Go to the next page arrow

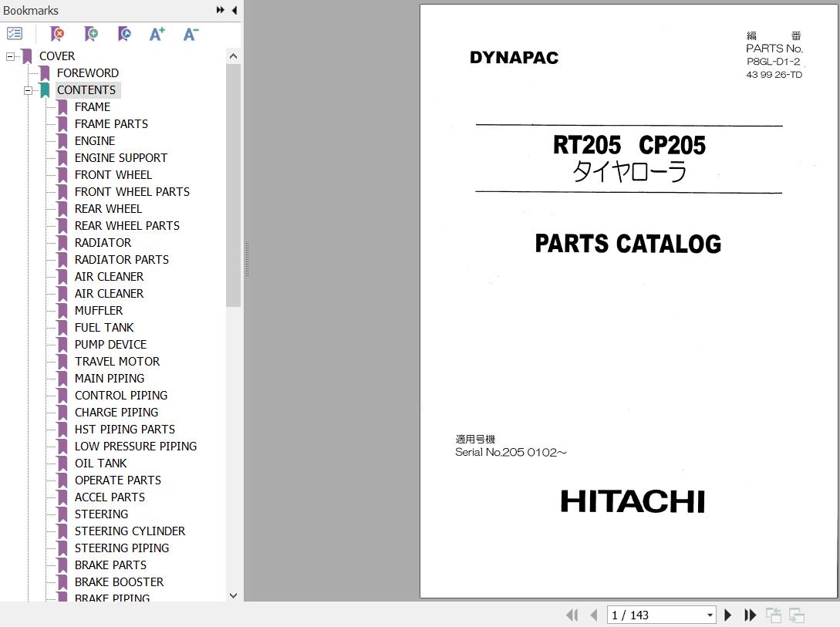(727, 615)
